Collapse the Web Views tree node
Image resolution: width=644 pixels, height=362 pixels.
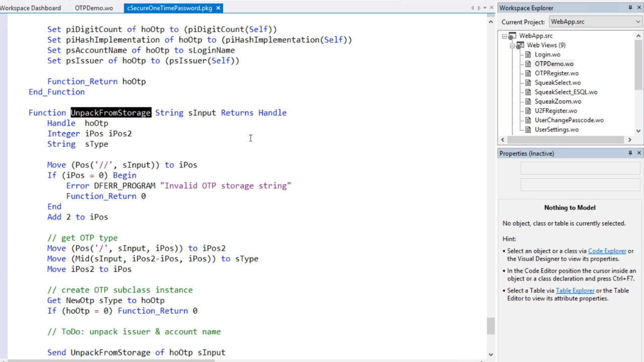click(x=512, y=45)
